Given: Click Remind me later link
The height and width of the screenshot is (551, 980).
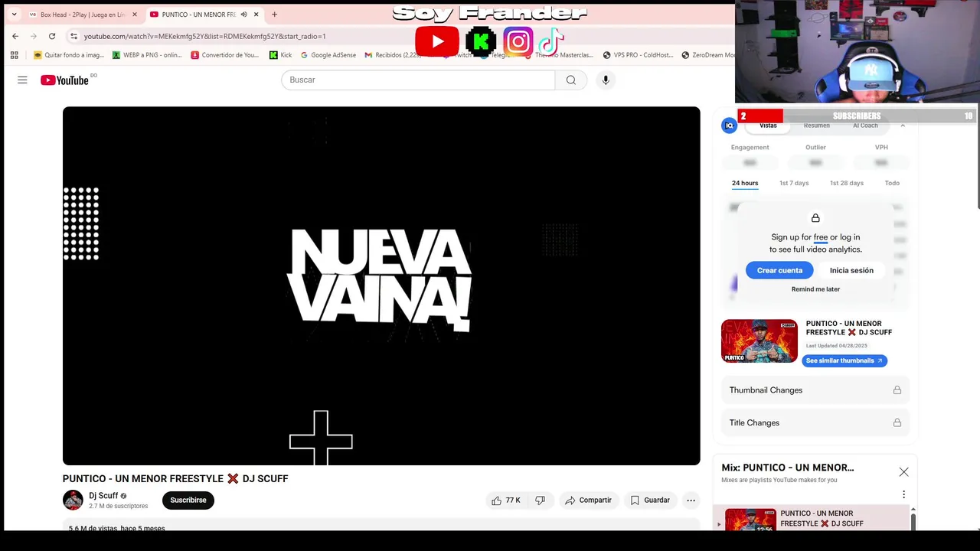Looking at the screenshot, I should point(815,289).
